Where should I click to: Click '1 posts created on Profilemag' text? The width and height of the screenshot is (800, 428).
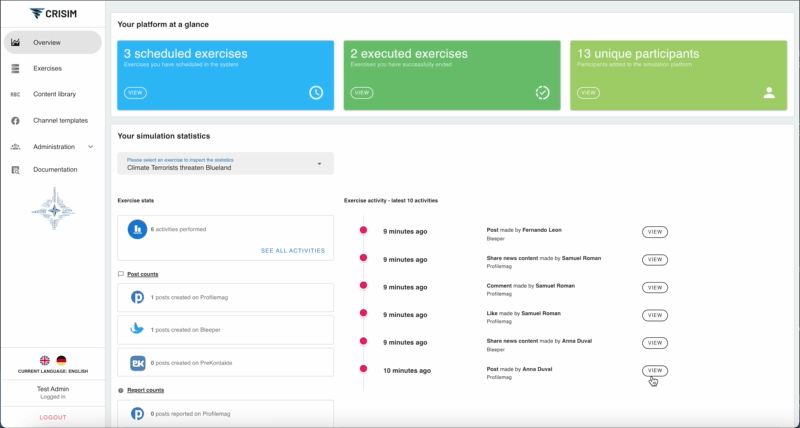(x=189, y=297)
